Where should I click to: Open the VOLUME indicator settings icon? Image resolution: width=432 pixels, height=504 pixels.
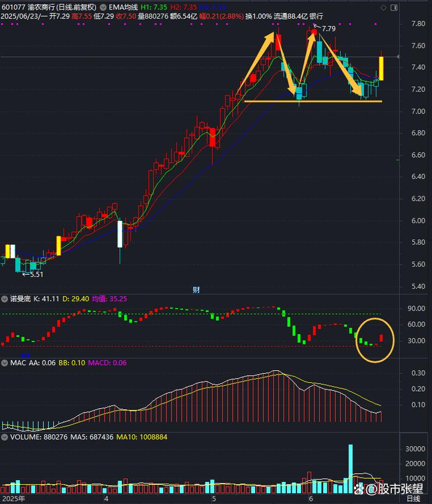(x=5, y=437)
